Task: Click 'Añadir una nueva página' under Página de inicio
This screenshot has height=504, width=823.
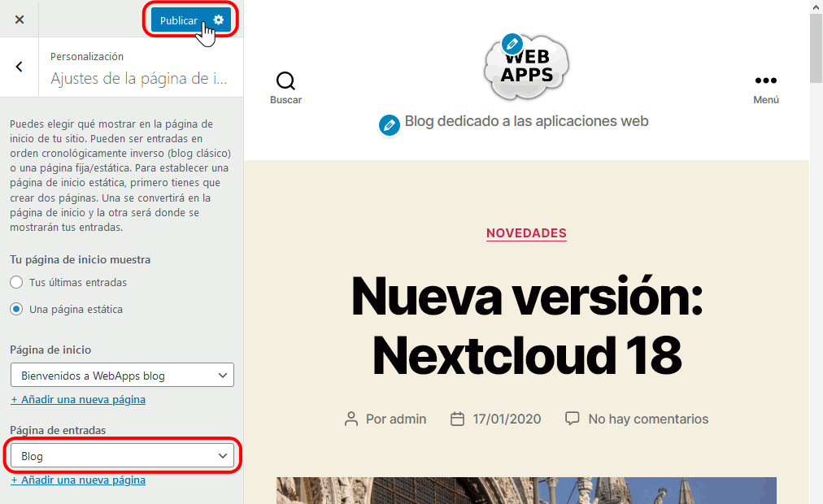Action: point(78,400)
